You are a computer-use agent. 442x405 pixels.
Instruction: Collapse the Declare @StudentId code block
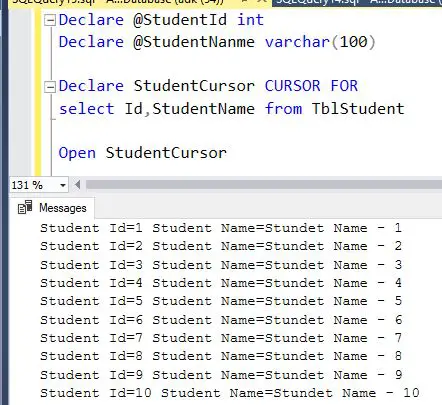click(50, 21)
